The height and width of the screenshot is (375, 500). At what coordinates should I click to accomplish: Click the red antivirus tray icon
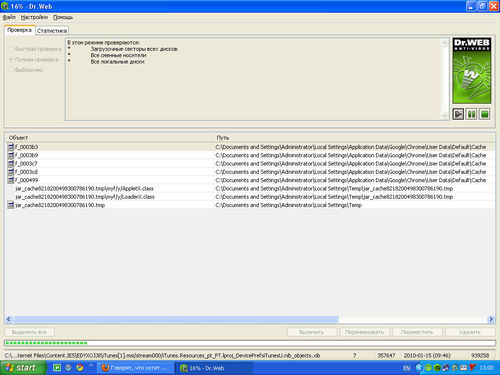click(472, 368)
